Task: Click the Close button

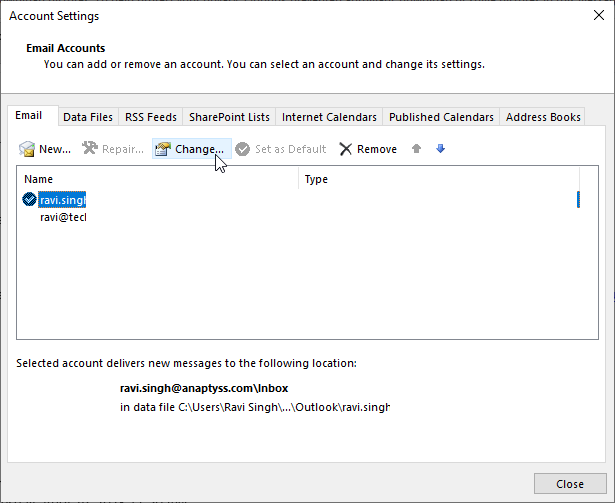Action: pyautogui.click(x=570, y=484)
